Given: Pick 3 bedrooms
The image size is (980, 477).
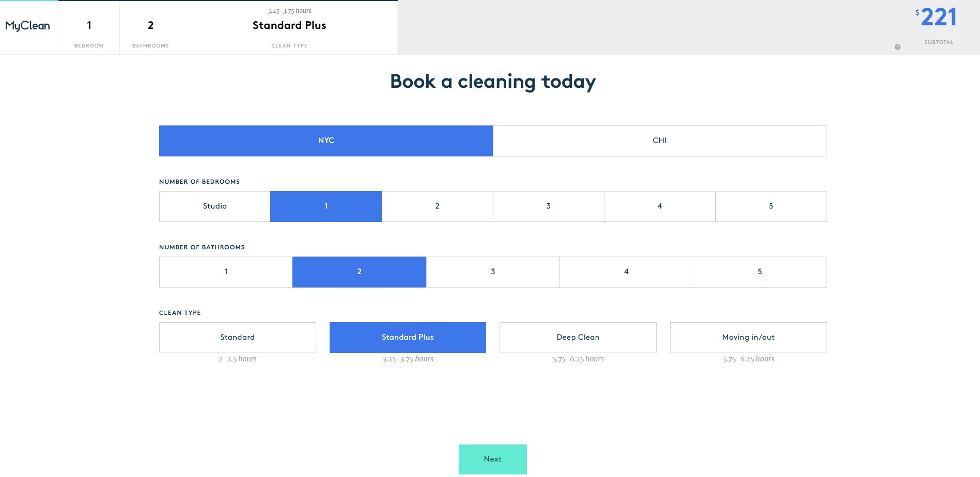Looking at the screenshot, I should [548, 206].
